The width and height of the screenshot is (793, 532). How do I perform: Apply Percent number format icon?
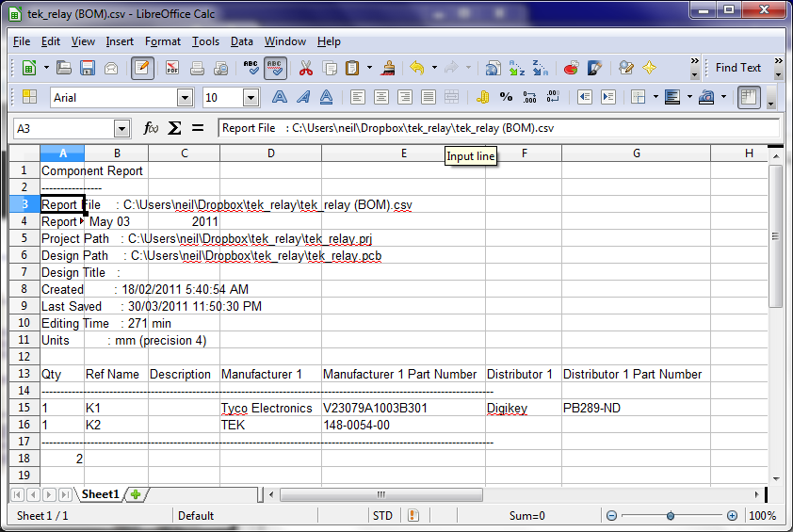(x=506, y=97)
